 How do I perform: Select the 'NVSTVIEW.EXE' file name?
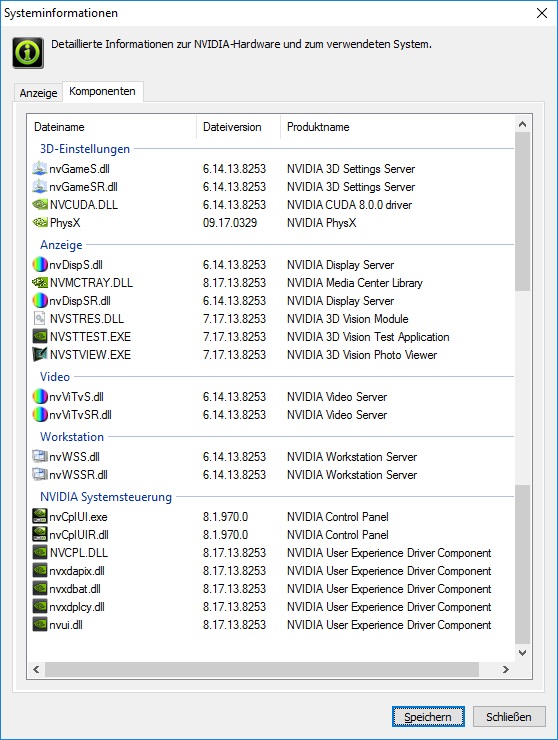pyautogui.click(x=90, y=354)
